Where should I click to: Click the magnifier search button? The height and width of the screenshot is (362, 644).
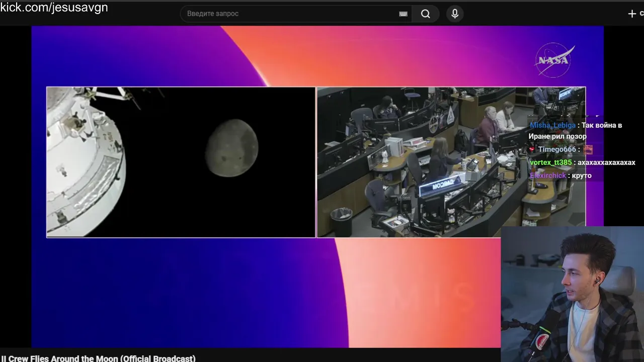[426, 14]
